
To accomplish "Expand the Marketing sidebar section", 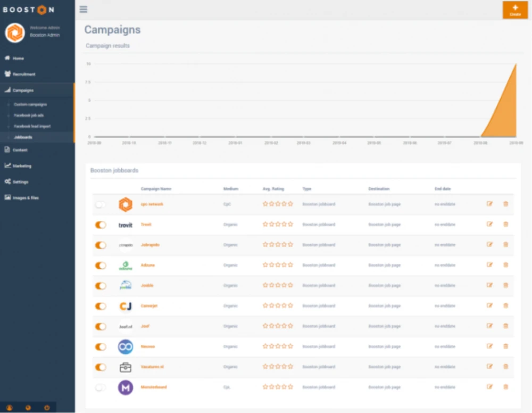I will tap(22, 166).
